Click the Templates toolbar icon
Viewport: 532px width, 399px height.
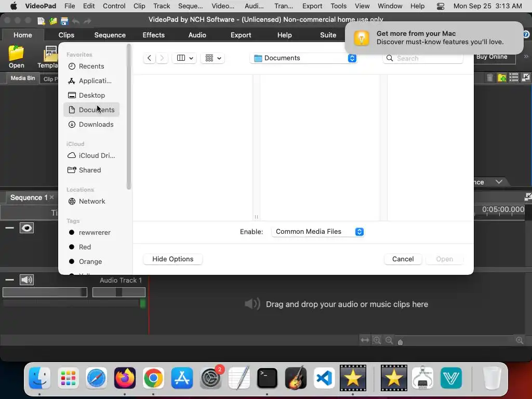tap(49, 57)
